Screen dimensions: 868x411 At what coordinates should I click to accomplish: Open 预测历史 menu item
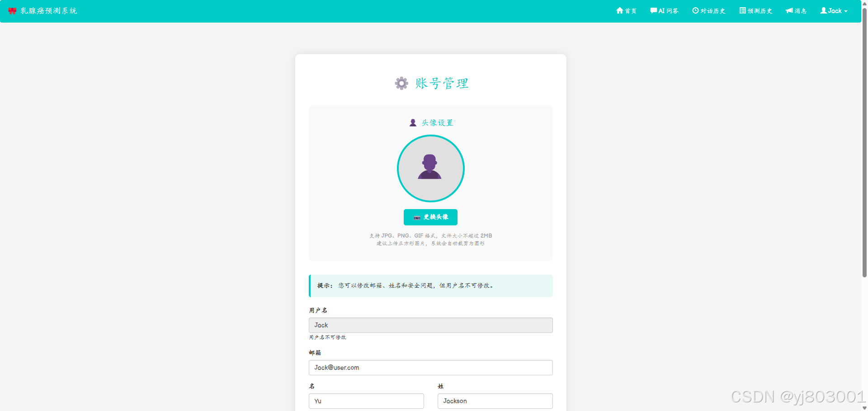(756, 11)
